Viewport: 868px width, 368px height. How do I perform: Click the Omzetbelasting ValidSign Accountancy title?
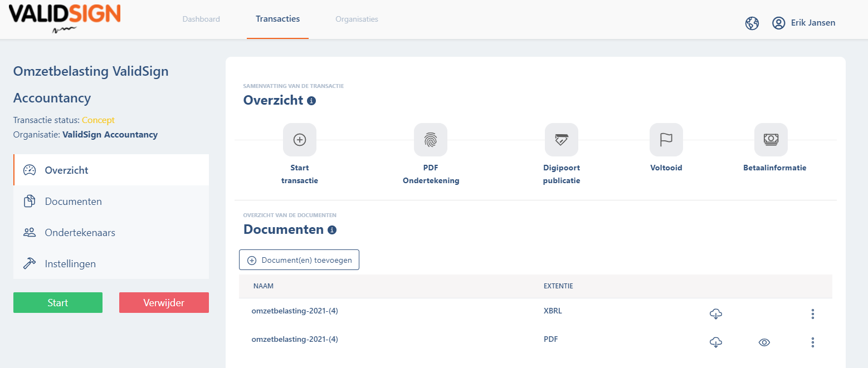(x=91, y=85)
